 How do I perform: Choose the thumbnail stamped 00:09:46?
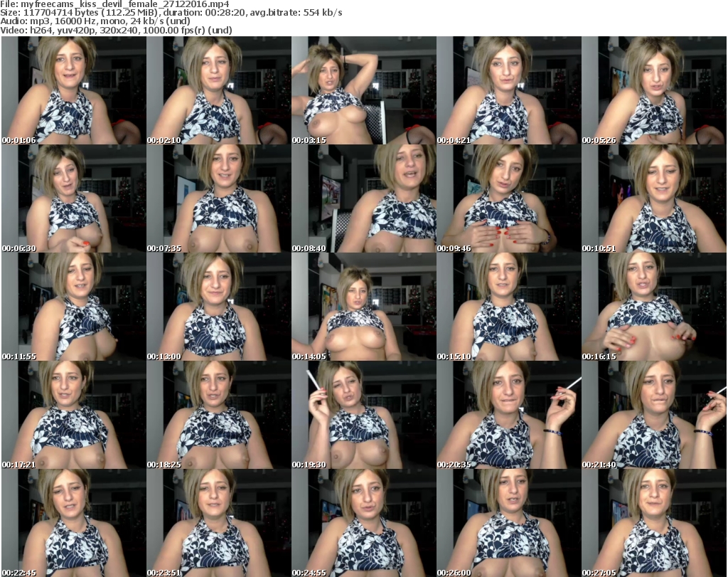coord(509,198)
